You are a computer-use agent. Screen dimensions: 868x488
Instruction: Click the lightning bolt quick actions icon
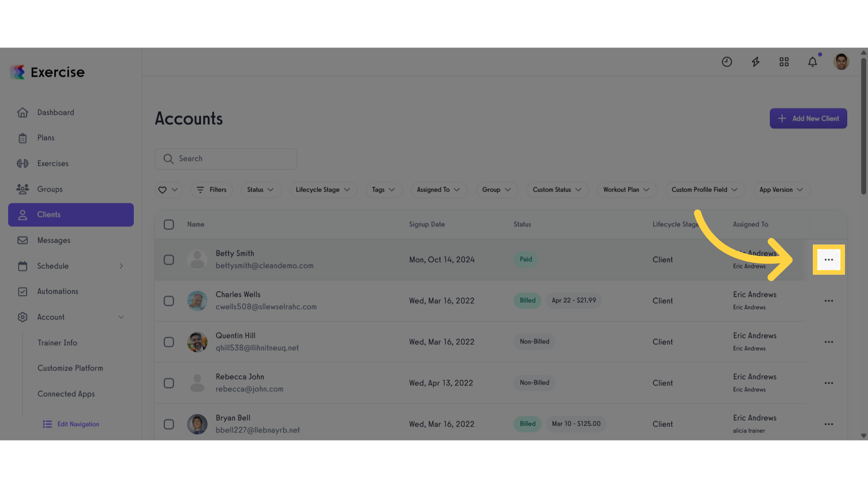click(755, 62)
